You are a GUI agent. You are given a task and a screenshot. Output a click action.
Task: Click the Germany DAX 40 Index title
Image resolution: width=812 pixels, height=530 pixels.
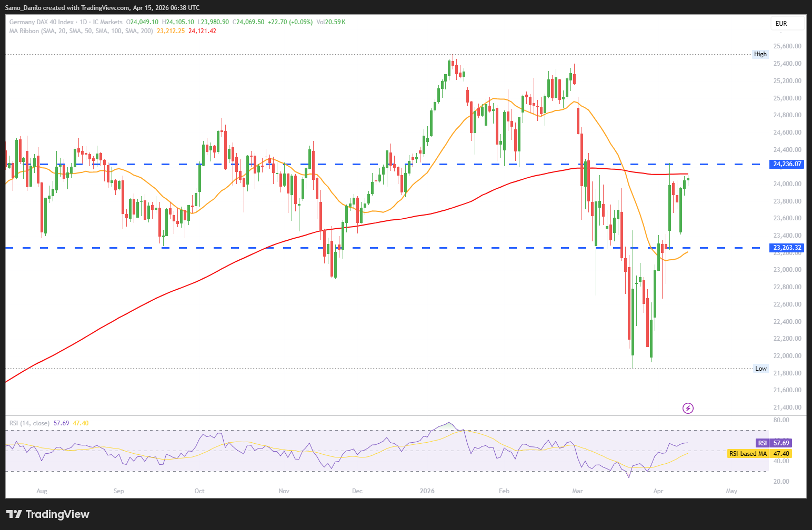click(42, 22)
